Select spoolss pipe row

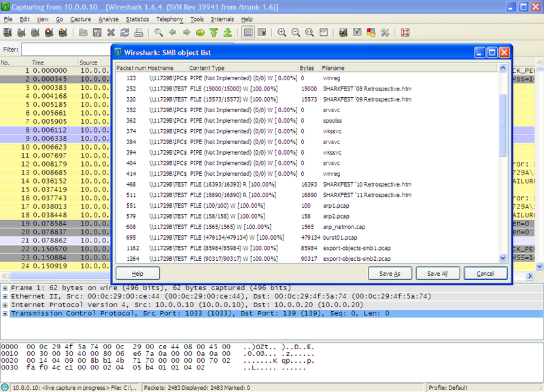tap(307, 121)
